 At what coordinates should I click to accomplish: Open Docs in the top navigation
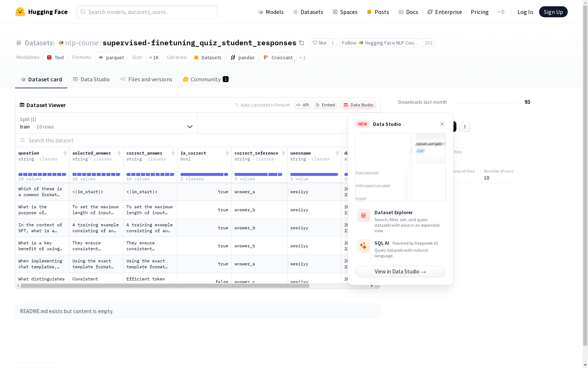(408, 12)
